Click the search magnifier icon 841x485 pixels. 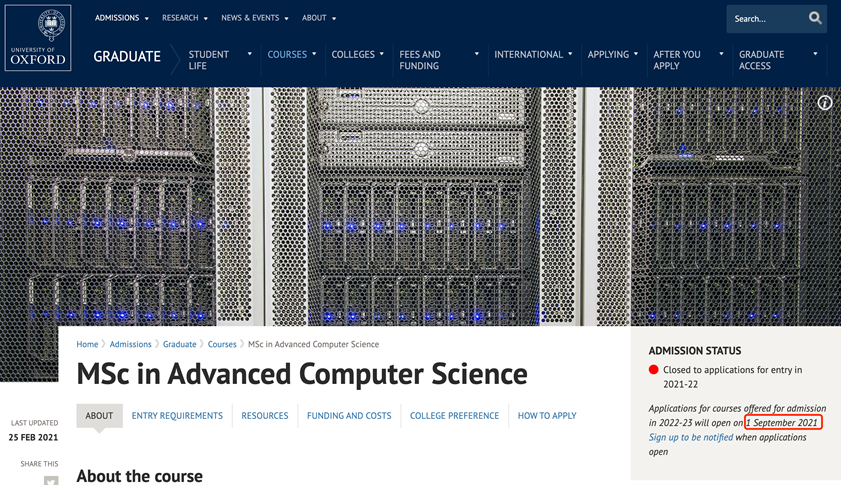(815, 18)
